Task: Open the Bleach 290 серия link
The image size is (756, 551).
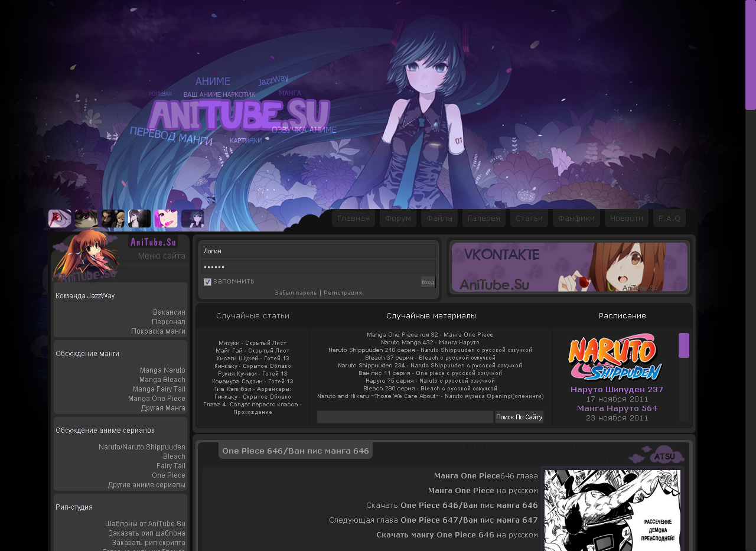Action: (430, 389)
